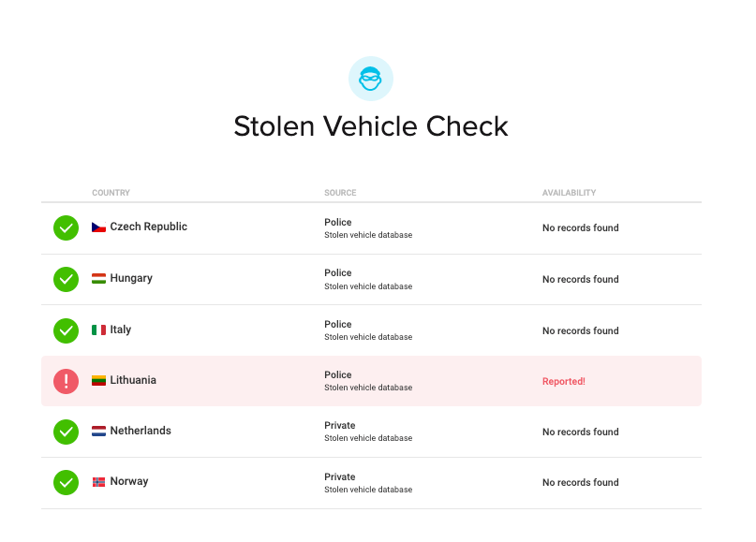Click the COUNTRY column header
The height and width of the screenshot is (542, 756).
(111, 193)
